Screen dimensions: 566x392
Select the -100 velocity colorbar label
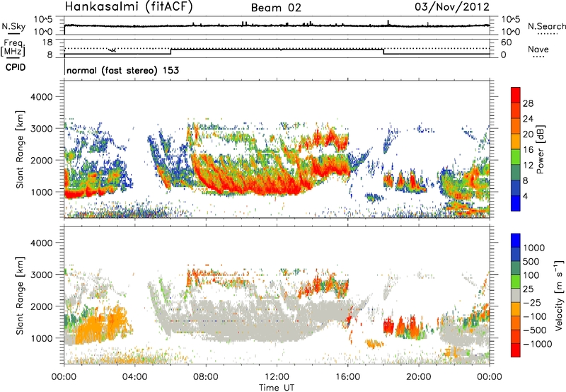click(536, 316)
